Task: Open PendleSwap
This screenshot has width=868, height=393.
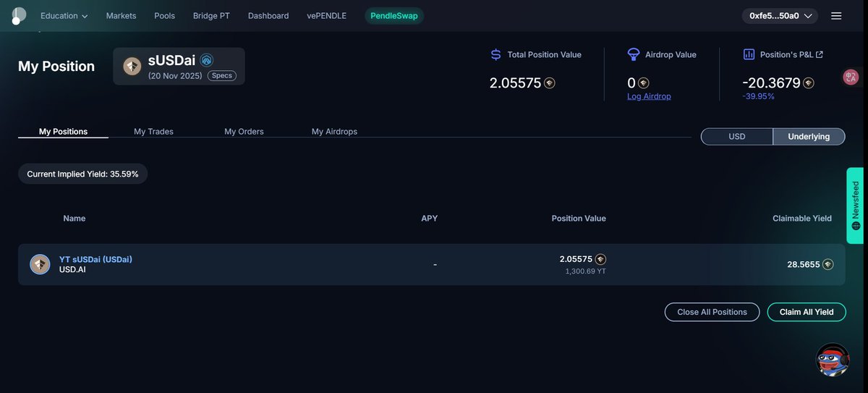Action: [x=394, y=15]
